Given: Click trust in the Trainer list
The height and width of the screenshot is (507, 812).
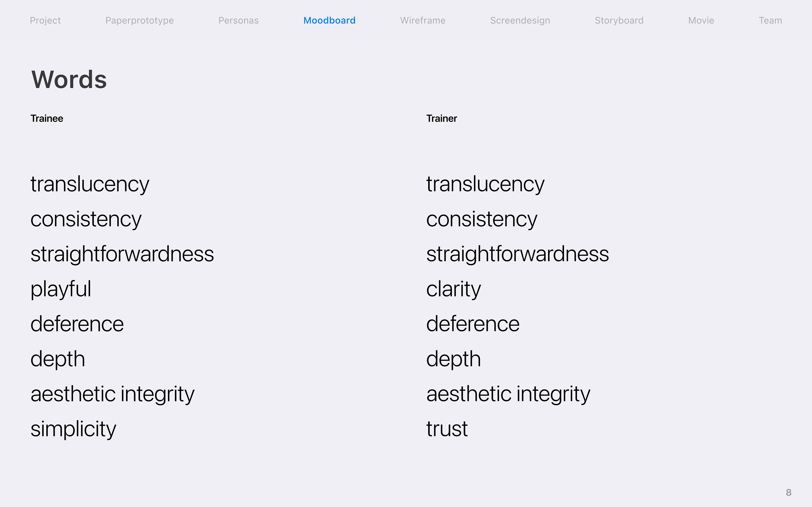Looking at the screenshot, I should point(447,429).
